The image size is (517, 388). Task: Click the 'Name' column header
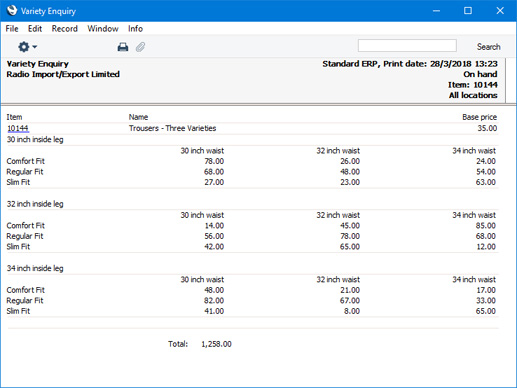tap(138, 117)
